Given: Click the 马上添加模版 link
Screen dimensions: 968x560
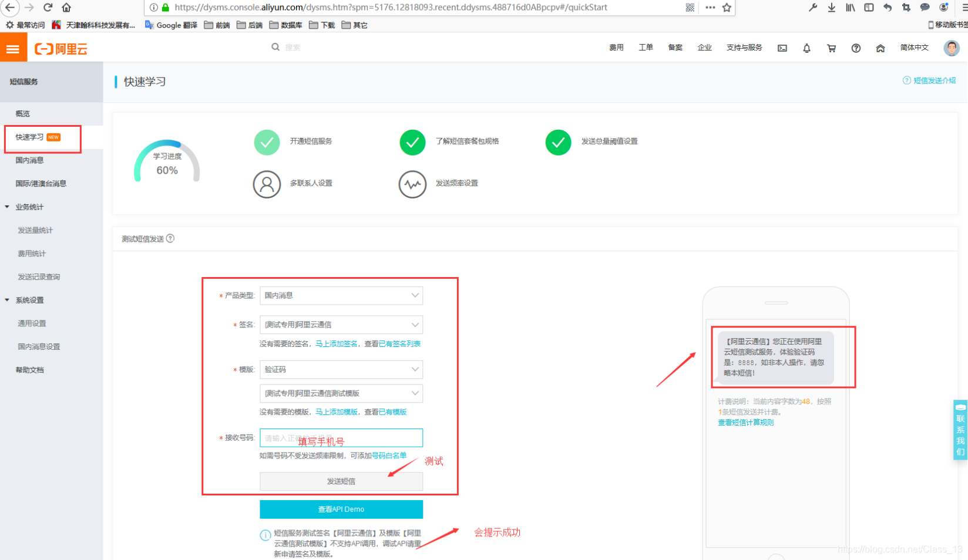Looking at the screenshot, I should coord(337,412).
